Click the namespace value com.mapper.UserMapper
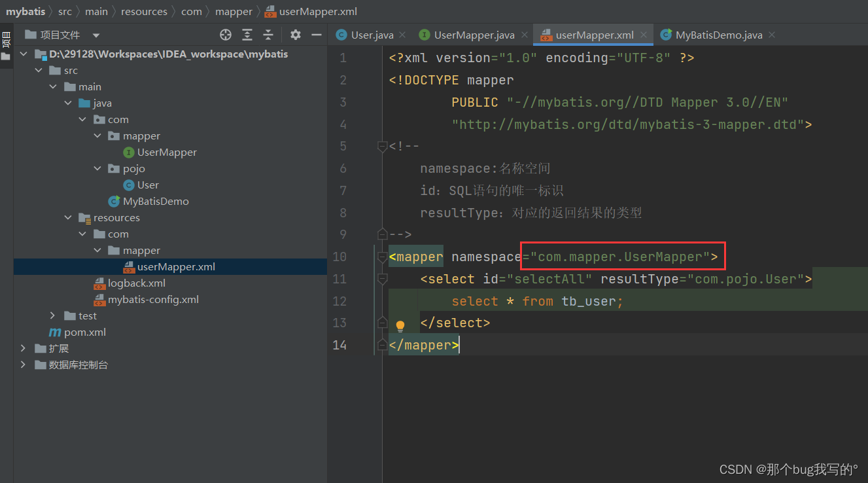Viewport: 868px width, 483px height. click(x=620, y=257)
